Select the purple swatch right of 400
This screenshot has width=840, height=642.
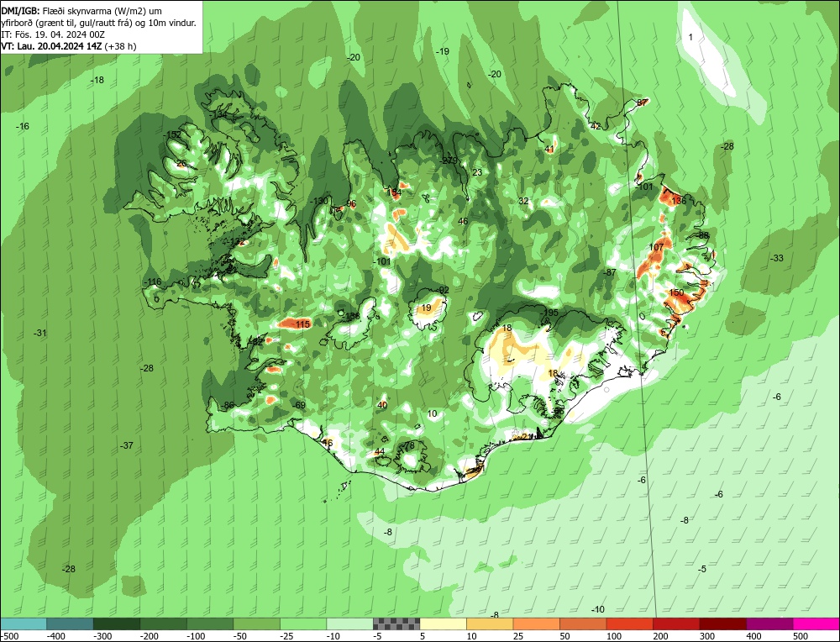pyautogui.click(x=769, y=624)
